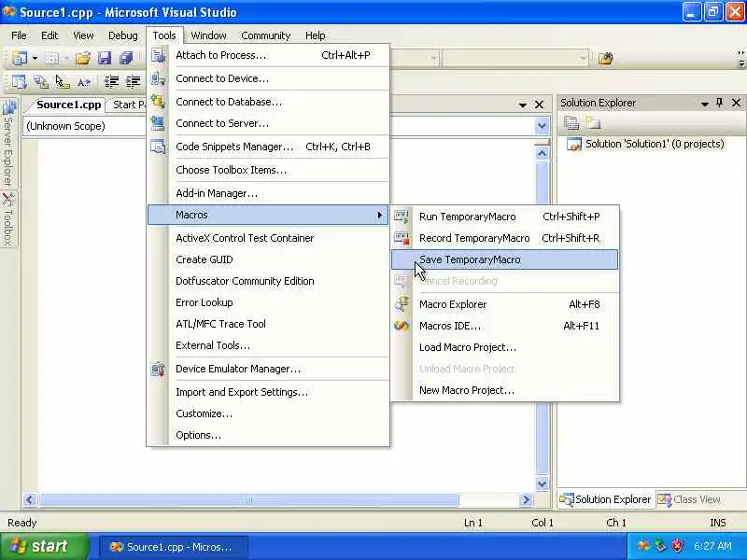The height and width of the screenshot is (560, 747).
Task: Click the horizontal scrollbar thumb
Action: pyautogui.click(x=248, y=499)
